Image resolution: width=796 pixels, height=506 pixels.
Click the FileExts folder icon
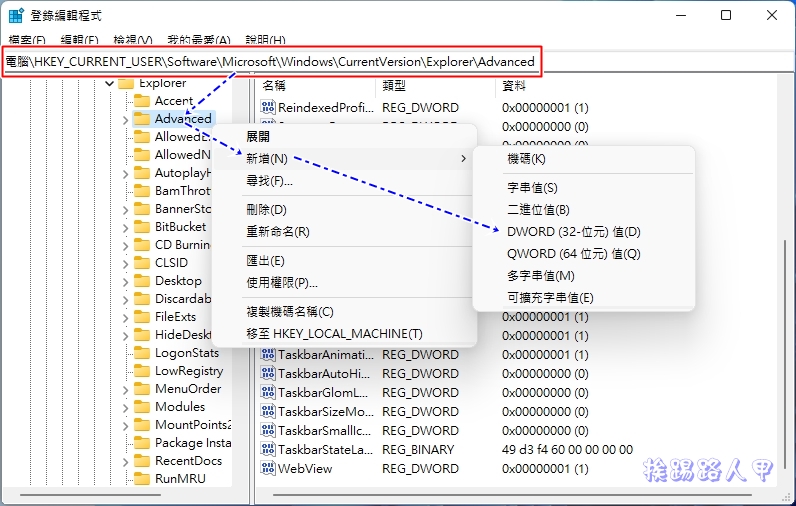coord(142,317)
